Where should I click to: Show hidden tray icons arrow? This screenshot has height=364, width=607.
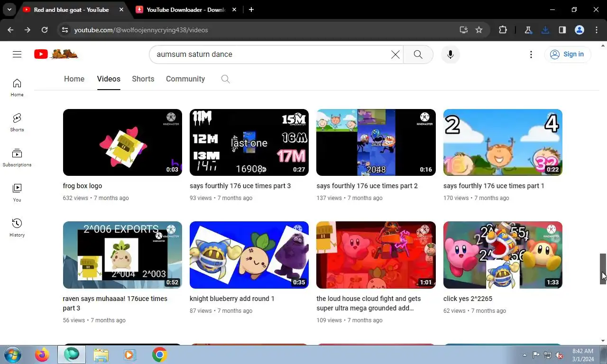tap(524, 355)
